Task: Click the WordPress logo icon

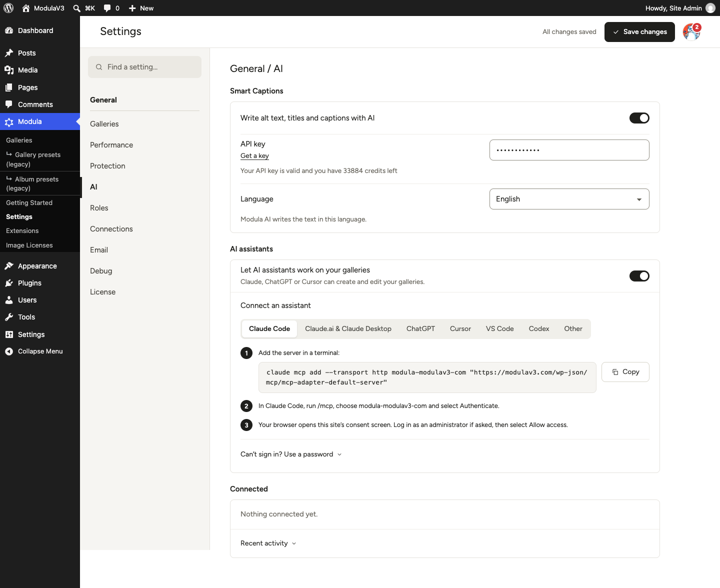Action: tap(8, 8)
